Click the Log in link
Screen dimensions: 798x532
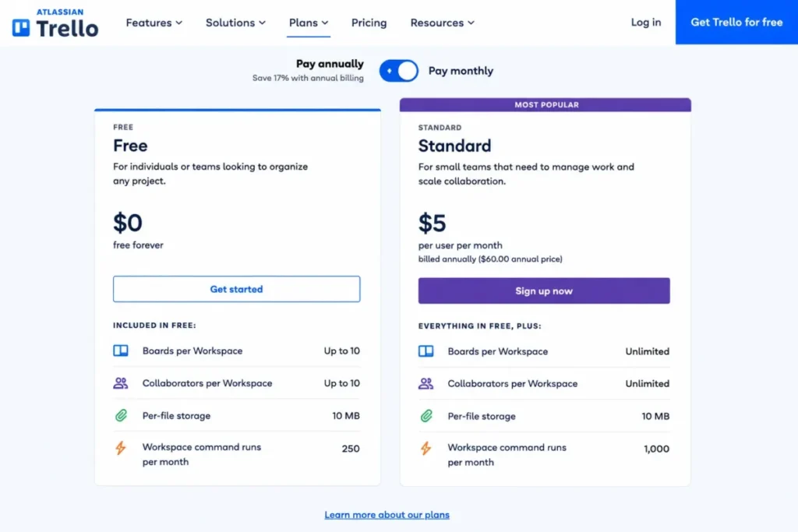coord(646,23)
